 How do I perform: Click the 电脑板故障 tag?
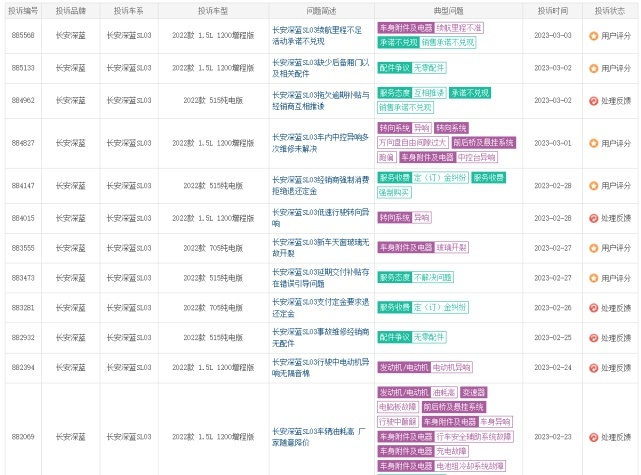(x=398, y=407)
